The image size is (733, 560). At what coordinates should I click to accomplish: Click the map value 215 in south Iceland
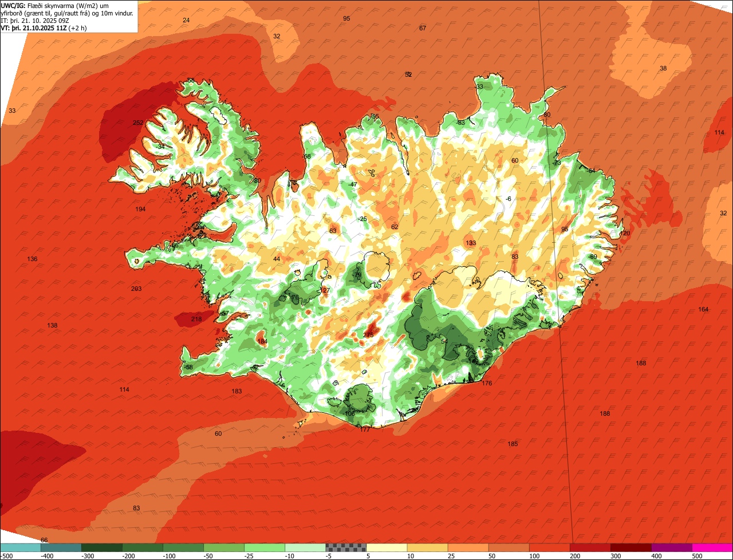point(368,335)
